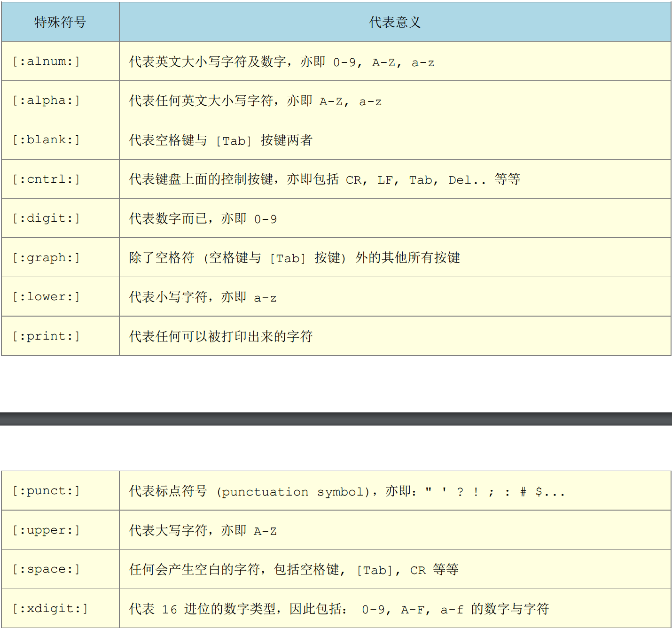Select the [:alnum:] cell
This screenshot has height=628, width=672.
(x=60, y=61)
